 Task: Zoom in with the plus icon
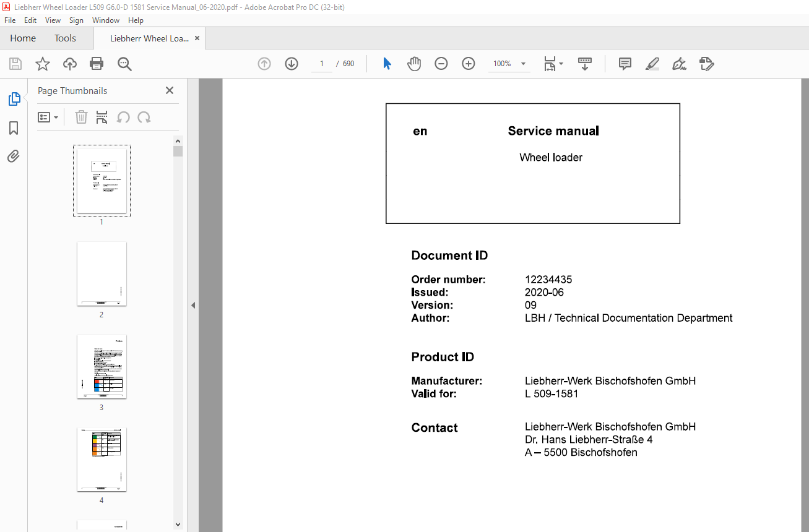(x=469, y=64)
